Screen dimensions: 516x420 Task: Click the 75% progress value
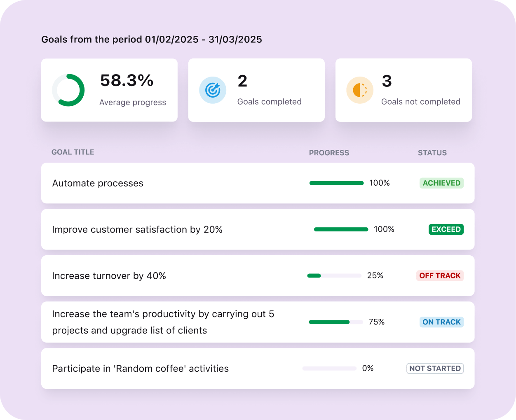pyautogui.click(x=377, y=322)
